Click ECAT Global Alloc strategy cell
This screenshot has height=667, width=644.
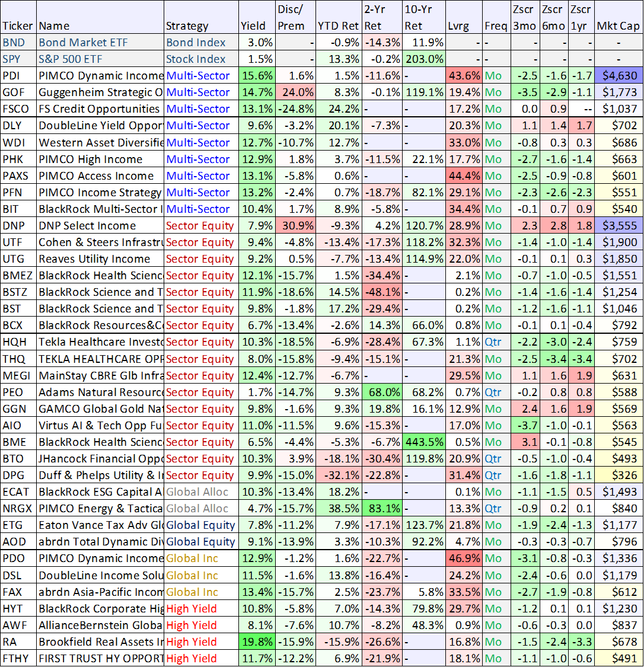click(x=201, y=492)
